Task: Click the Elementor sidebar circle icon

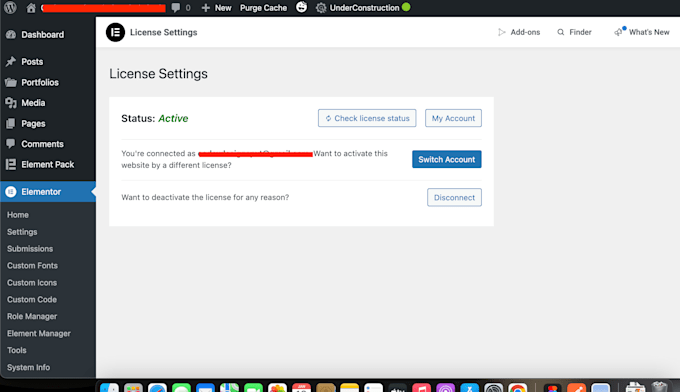Action: tap(11, 192)
